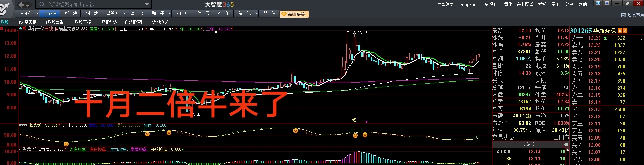
Task: Open the 港美英 menu
Action: tap(112, 14)
